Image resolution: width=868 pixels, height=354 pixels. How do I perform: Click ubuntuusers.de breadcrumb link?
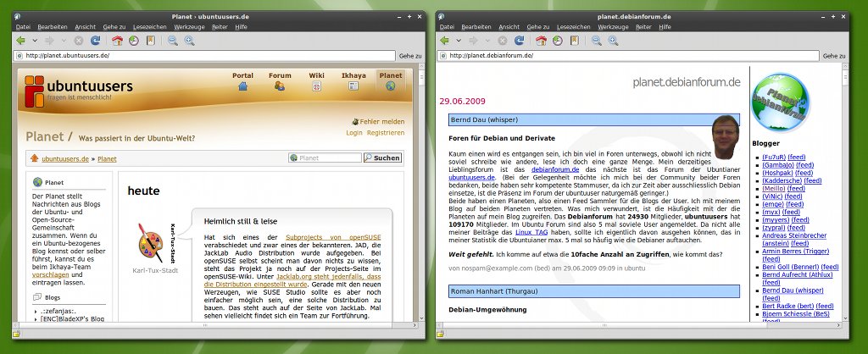[x=65, y=158]
